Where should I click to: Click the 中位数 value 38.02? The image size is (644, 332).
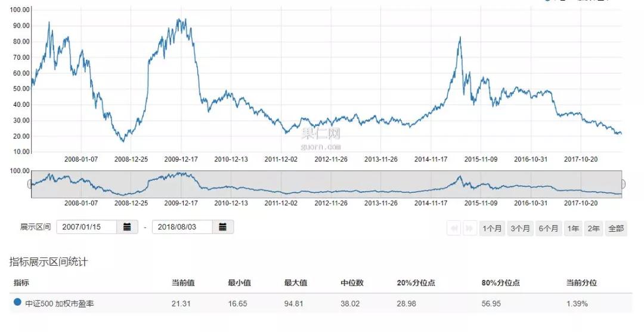[350, 303]
